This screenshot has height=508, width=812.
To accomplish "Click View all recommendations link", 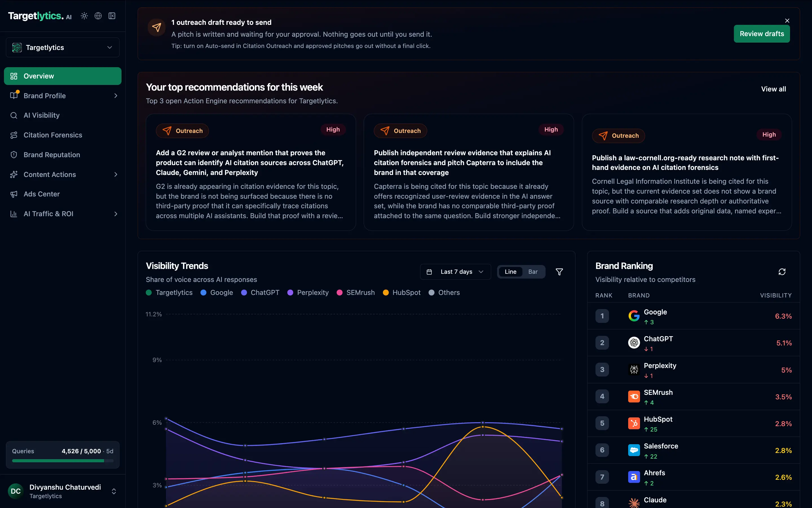I will pyautogui.click(x=773, y=89).
